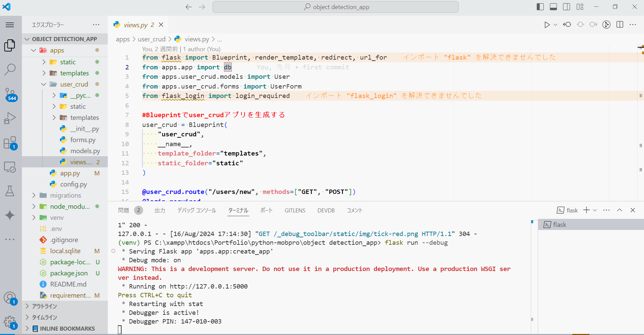Viewport: 644px width, 335px height.
Task: Open a new terminal with the plus icon
Action: pyautogui.click(x=585, y=210)
